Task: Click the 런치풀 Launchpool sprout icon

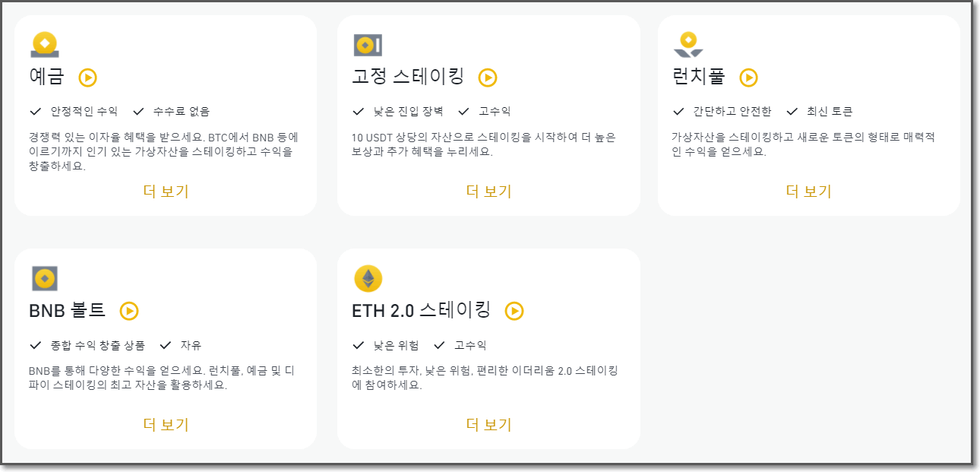Action: [688, 44]
